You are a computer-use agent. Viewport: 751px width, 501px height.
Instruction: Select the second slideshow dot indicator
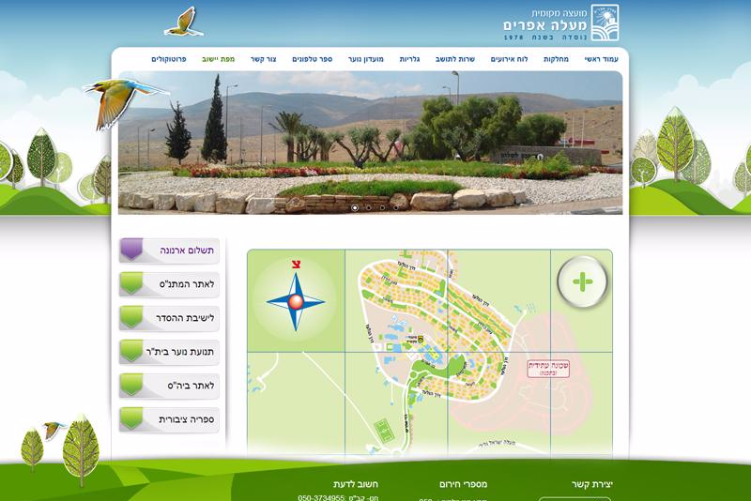tap(368, 208)
